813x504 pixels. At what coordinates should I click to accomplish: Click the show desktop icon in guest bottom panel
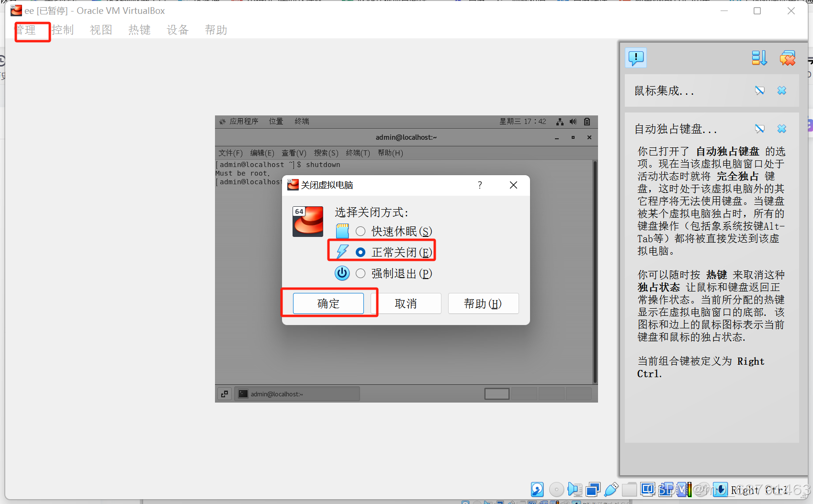point(225,394)
